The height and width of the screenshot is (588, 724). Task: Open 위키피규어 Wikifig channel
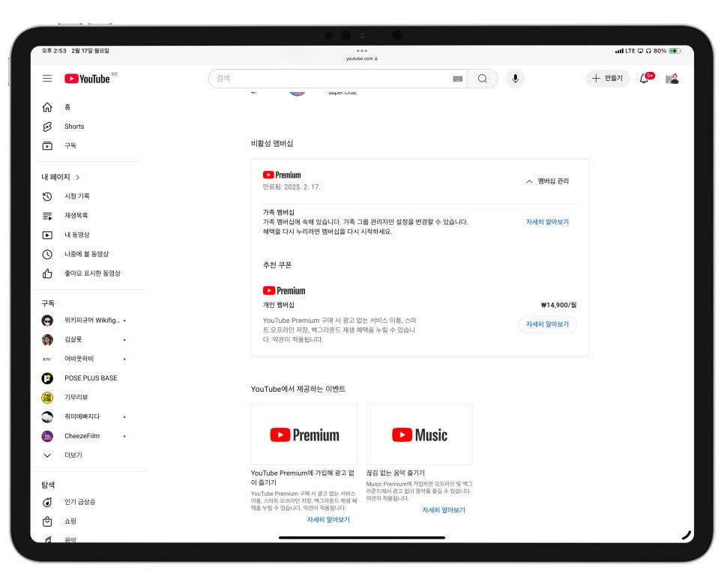[92, 321]
